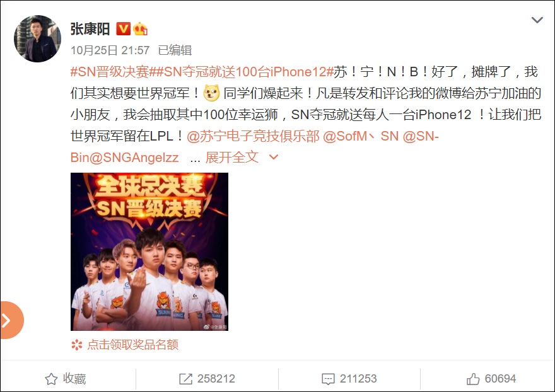Click the username 张康阳
The image size is (555, 392).
[90, 29]
